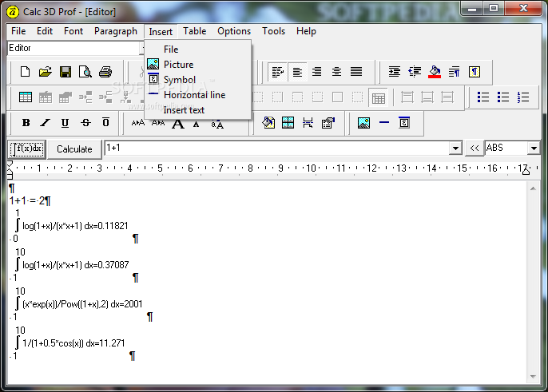Align paragraph right
The height and width of the screenshot is (392, 548).
click(x=317, y=72)
